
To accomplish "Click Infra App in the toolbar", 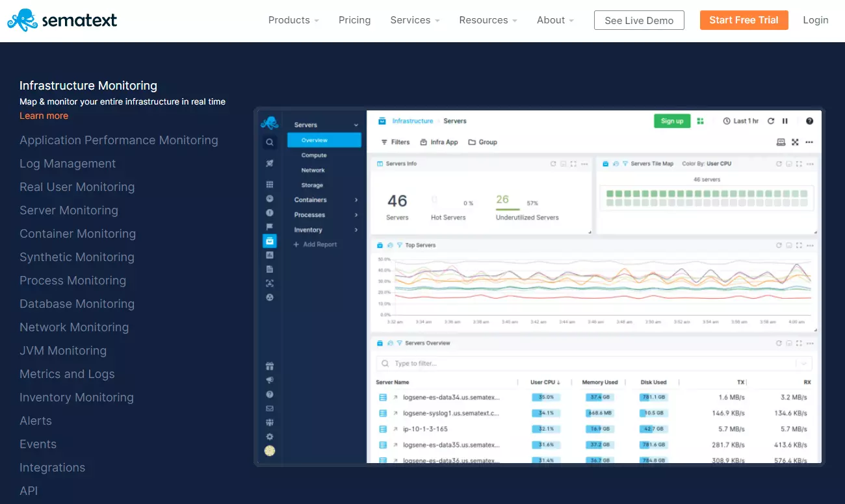I will click(439, 142).
